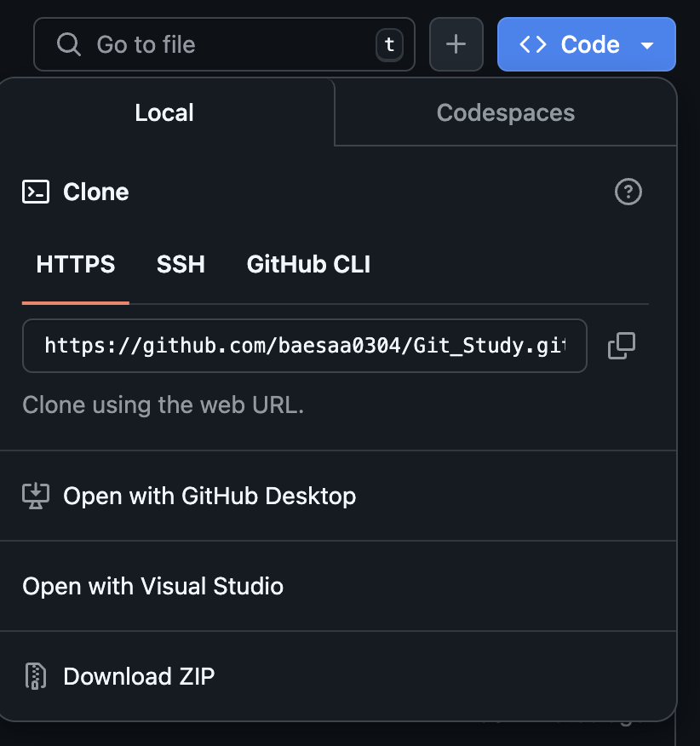Click the angle brackets code icon
Image resolution: width=700 pixels, height=746 pixels.
[533, 45]
